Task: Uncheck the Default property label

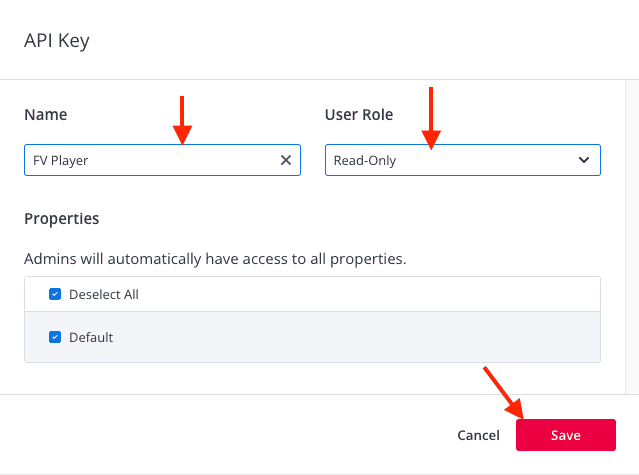Action: 91,337
